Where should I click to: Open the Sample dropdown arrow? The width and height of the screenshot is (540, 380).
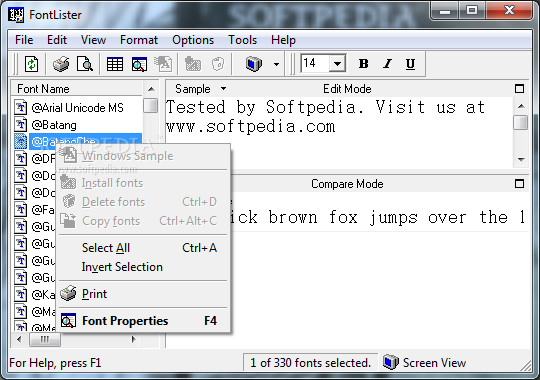224,89
